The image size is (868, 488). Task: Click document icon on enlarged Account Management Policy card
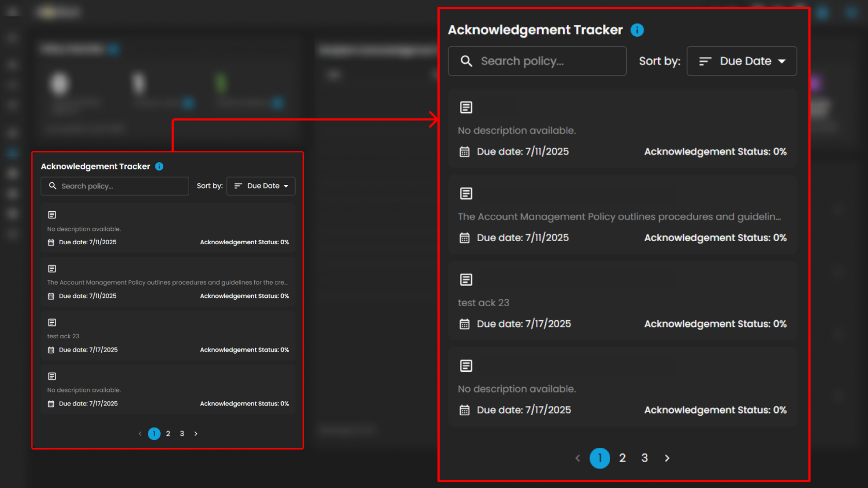(x=466, y=194)
